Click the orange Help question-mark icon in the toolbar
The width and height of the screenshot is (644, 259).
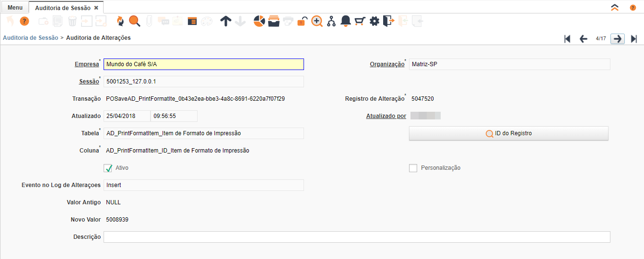tap(24, 21)
